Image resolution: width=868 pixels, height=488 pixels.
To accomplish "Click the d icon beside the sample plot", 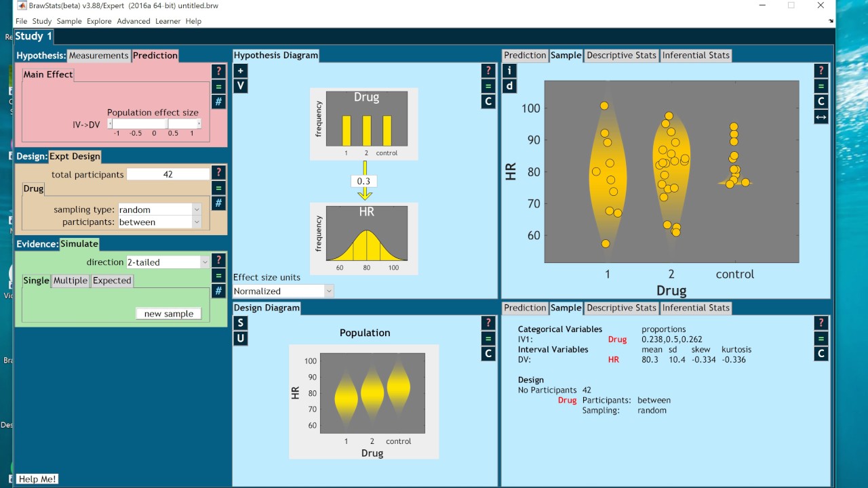I will point(509,86).
